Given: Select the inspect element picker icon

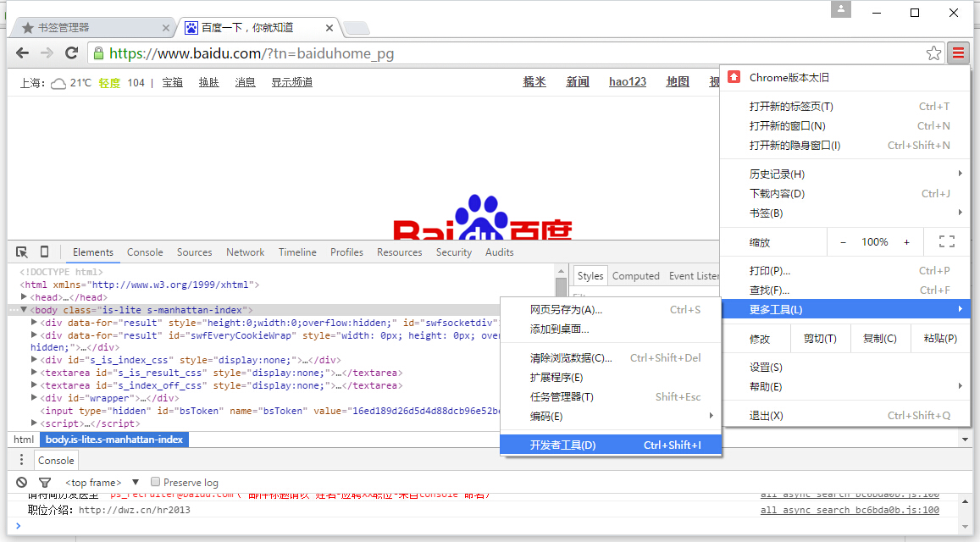Looking at the screenshot, I should 21,252.
